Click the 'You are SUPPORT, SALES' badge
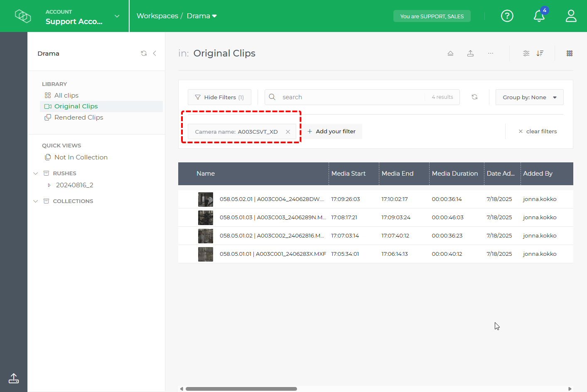This screenshot has width=587, height=392. [x=432, y=16]
